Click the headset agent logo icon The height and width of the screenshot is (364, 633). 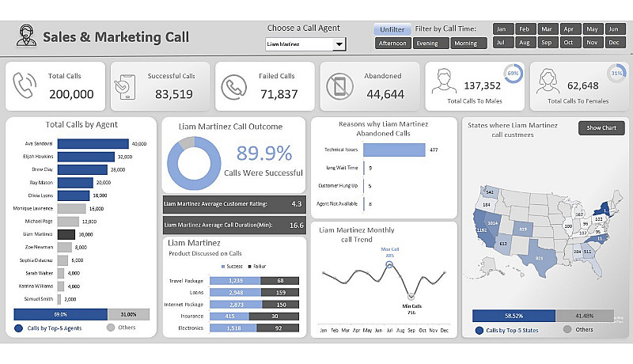[26, 36]
